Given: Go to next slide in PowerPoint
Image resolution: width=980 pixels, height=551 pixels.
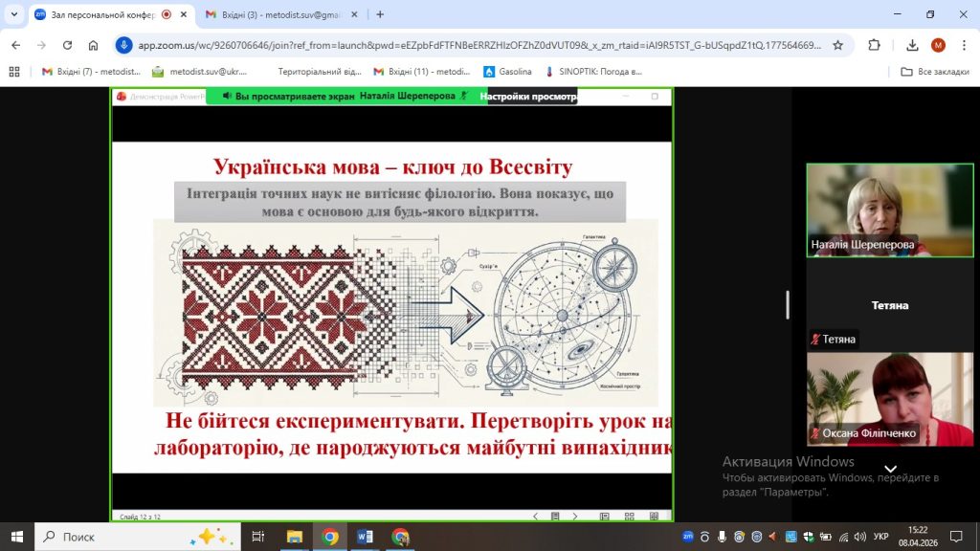Looking at the screenshot, I should pos(574,517).
